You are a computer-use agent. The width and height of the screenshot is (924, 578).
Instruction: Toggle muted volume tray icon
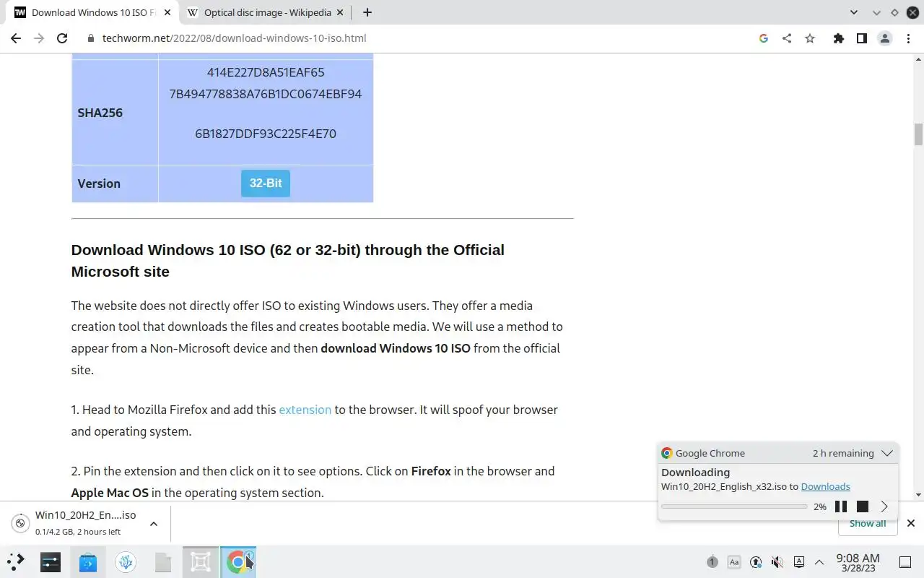(x=777, y=561)
